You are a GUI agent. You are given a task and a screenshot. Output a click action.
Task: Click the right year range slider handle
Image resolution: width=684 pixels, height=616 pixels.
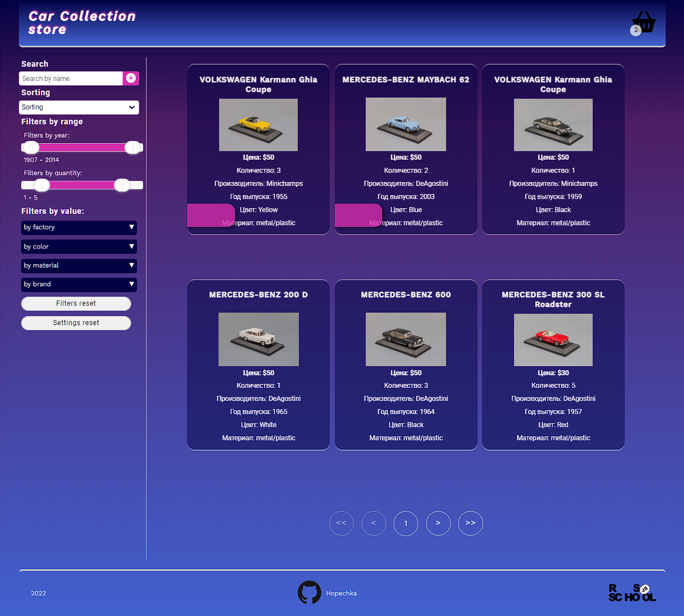[x=132, y=148]
